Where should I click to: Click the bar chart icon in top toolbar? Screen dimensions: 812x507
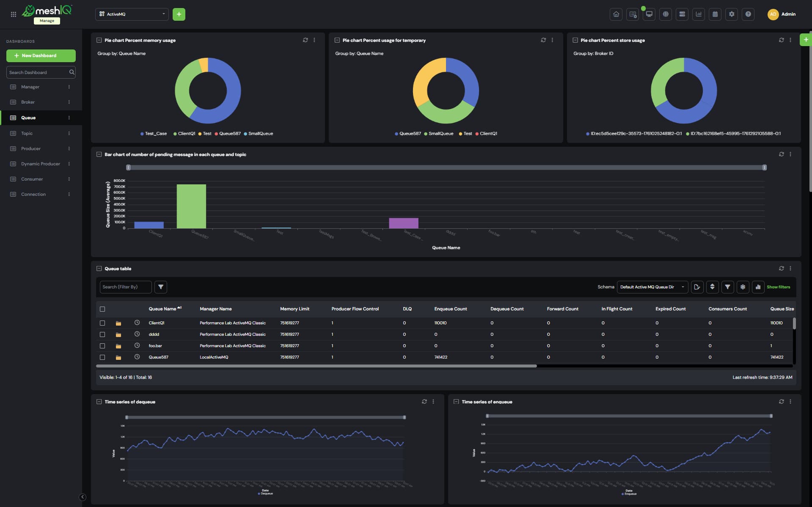[x=699, y=14]
